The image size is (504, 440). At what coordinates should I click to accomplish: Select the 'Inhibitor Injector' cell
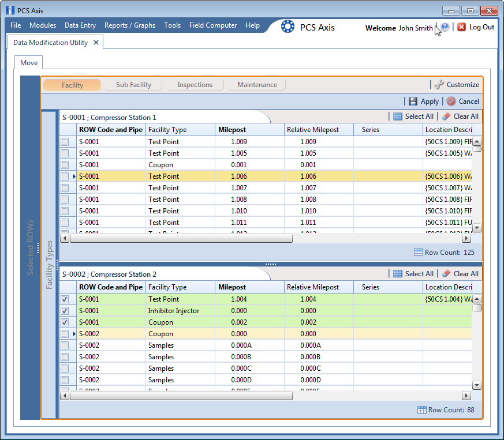pos(180,311)
